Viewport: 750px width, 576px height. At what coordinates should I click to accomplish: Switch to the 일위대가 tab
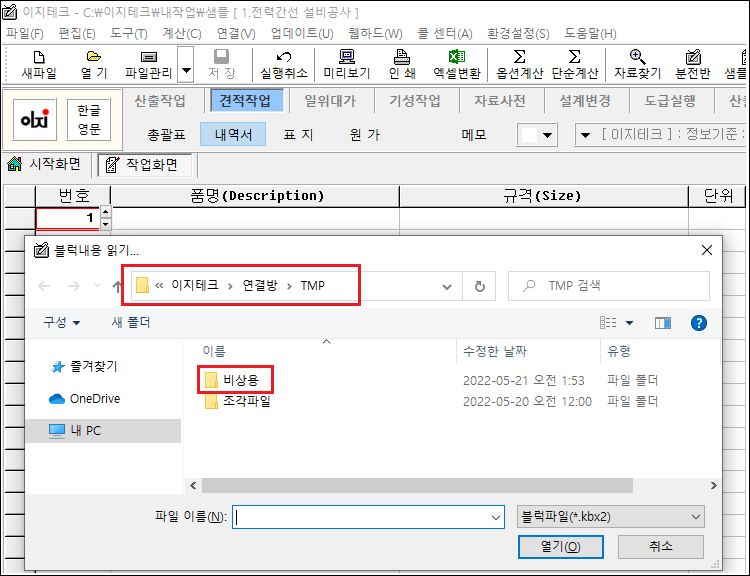coord(330,100)
